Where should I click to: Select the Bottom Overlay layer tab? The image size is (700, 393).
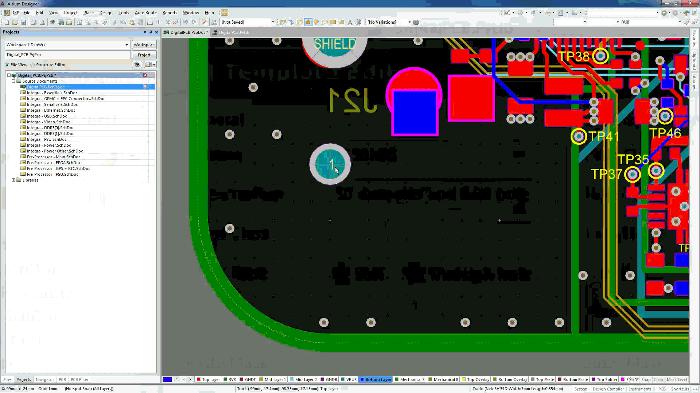510,380
